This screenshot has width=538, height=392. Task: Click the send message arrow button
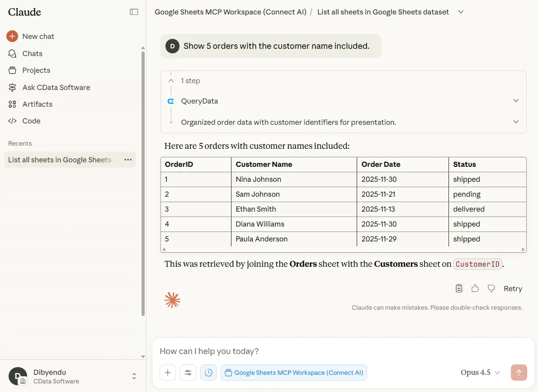click(x=519, y=373)
